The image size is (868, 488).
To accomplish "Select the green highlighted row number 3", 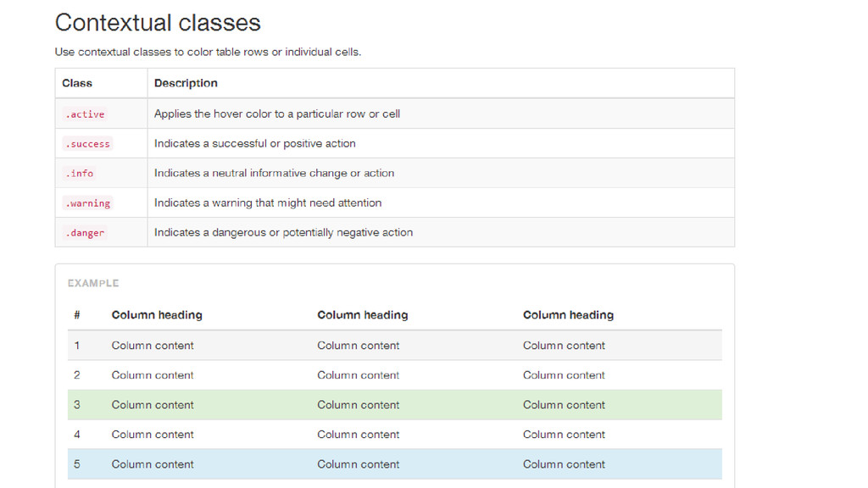I will [x=395, y=405].
